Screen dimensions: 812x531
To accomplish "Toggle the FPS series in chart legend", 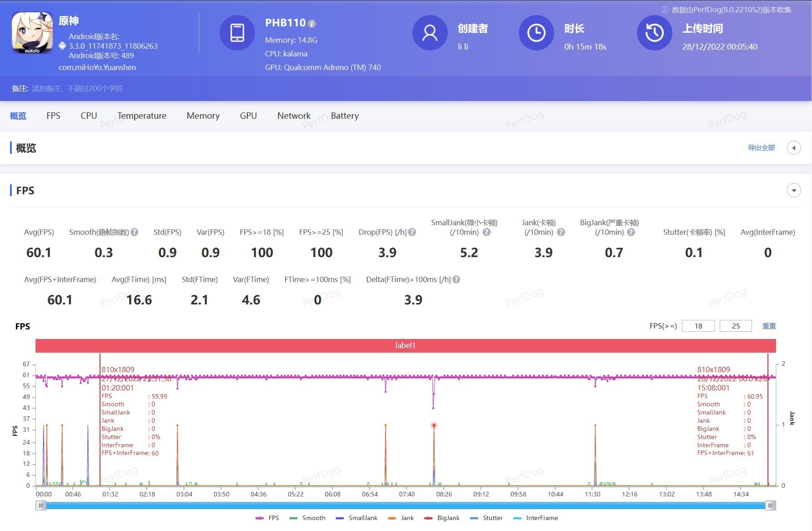I will tap(268, 518).
